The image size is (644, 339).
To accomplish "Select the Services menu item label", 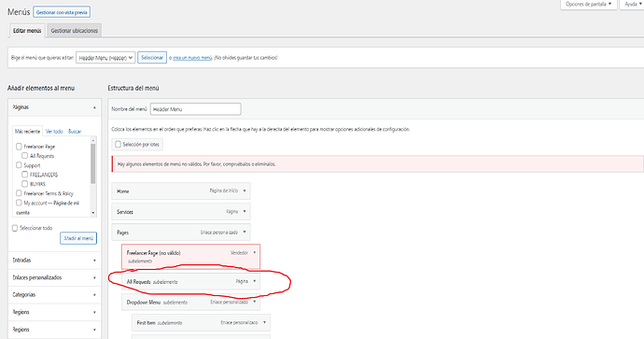I will click(125, 212).
